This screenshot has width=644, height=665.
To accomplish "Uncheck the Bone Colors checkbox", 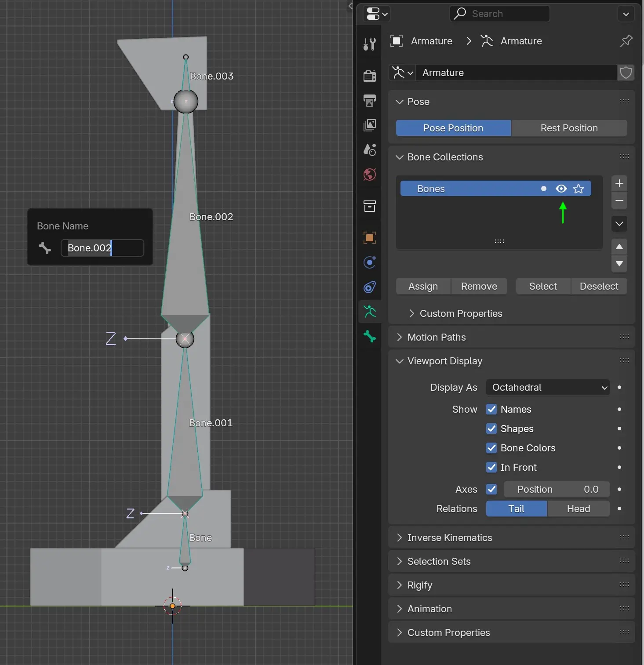I will point(491,448).
